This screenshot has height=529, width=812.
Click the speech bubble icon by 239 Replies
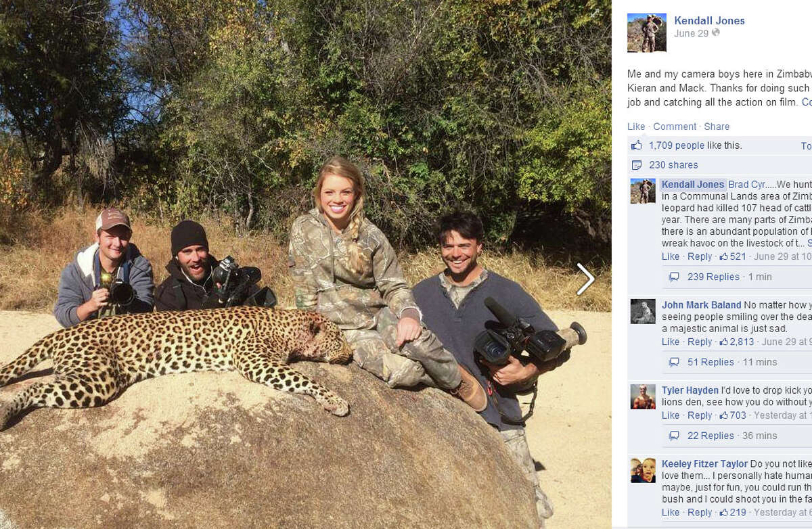click(x=673, y=276)
